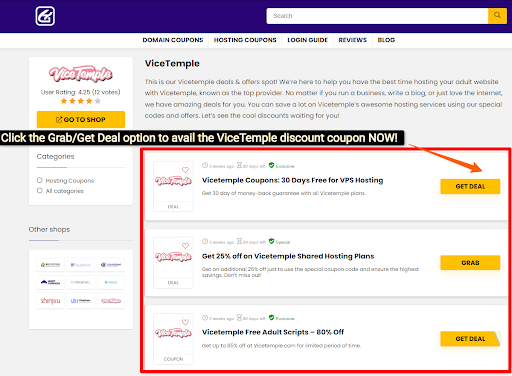The image size is (512, 376).
Task: Select the All categories radio
Action: coord(40,190)
